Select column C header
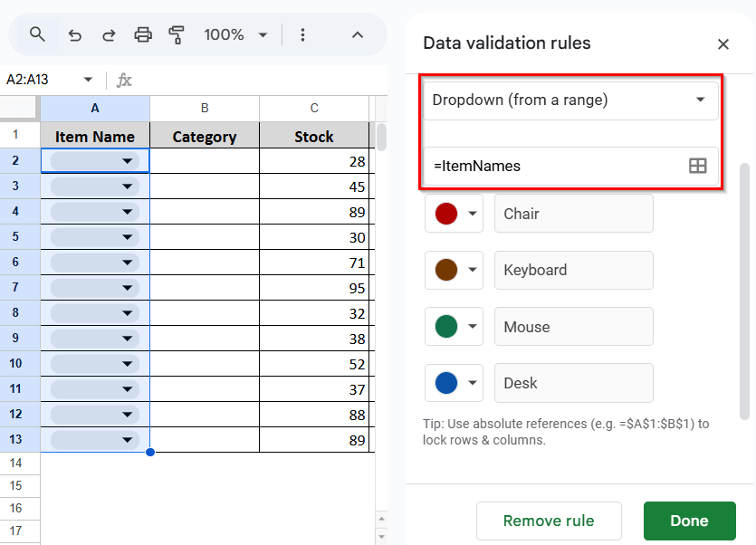 [314, 109]
